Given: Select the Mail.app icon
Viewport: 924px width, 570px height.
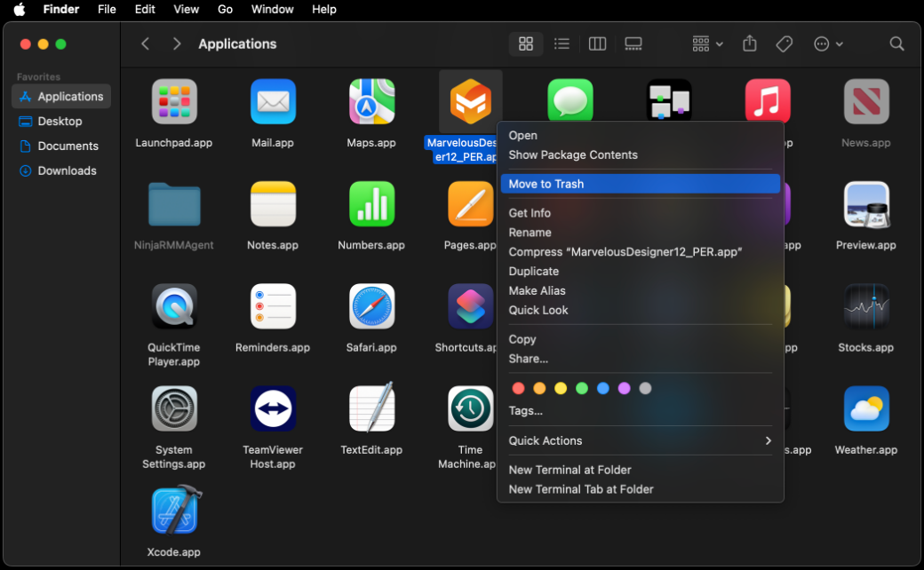Looking at the screenshot, I should (273, 101).
